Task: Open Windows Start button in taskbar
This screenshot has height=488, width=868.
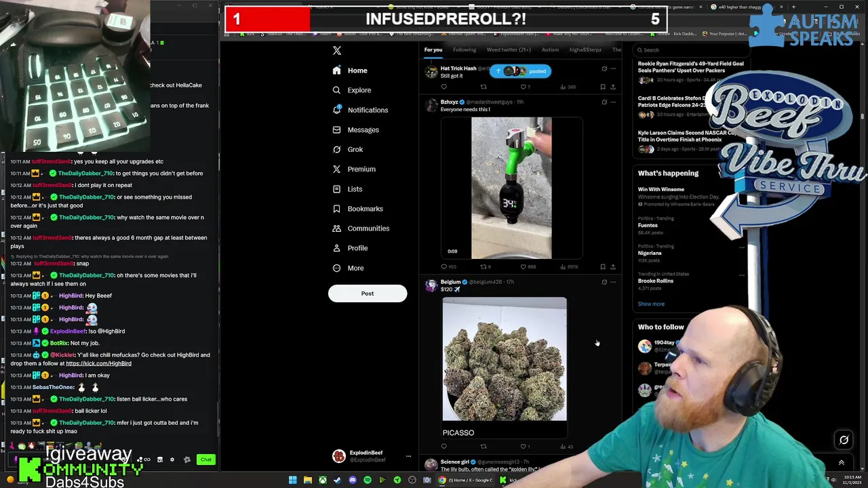Action: (293, 480)
